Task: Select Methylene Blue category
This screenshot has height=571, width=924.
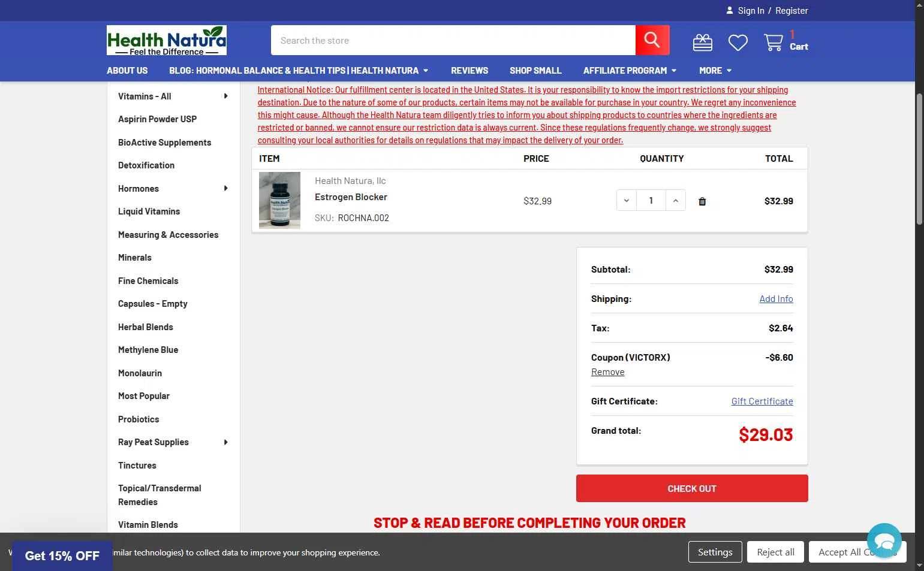Action: [x=148, y=349]
